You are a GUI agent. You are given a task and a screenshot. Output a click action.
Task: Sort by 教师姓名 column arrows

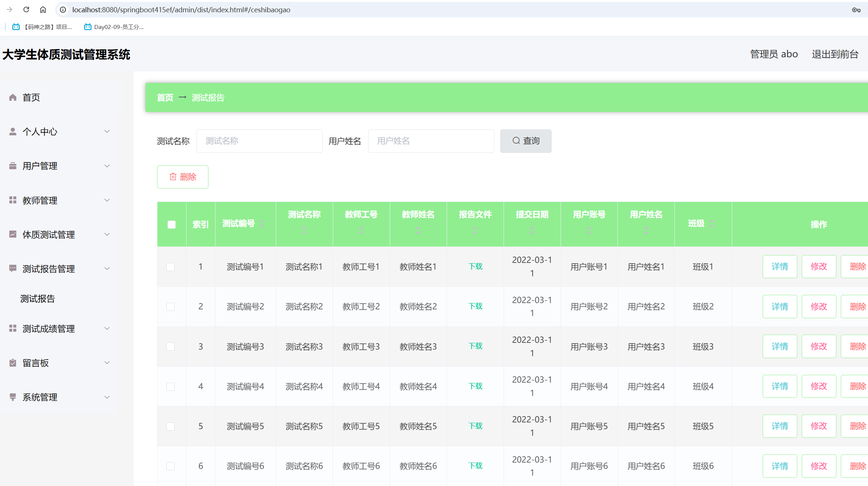click(x=418, y=230)
